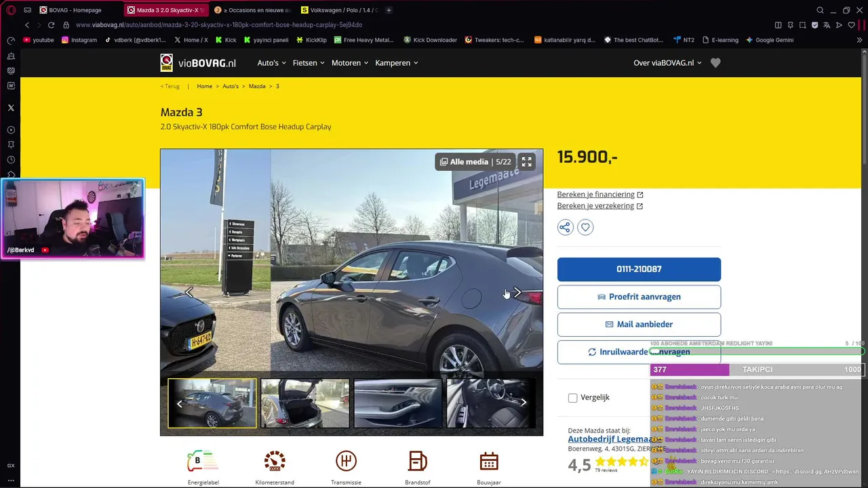Select door panel photo thumbnail

398,403
